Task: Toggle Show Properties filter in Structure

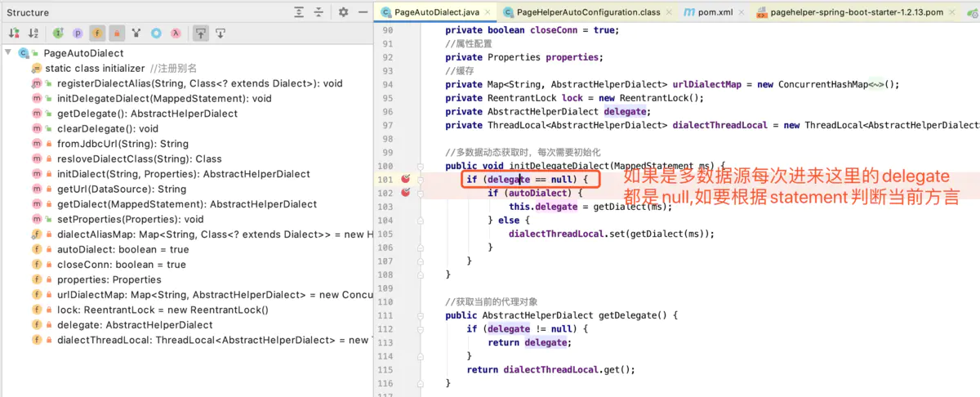Action: pos(78,33)
